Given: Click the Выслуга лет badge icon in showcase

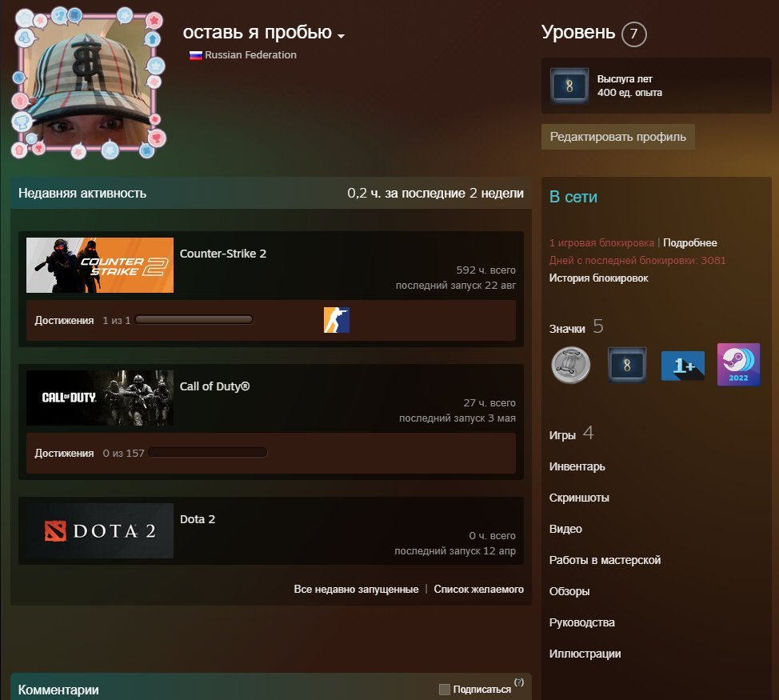Looking at the screenshot, I should point(569,86).
